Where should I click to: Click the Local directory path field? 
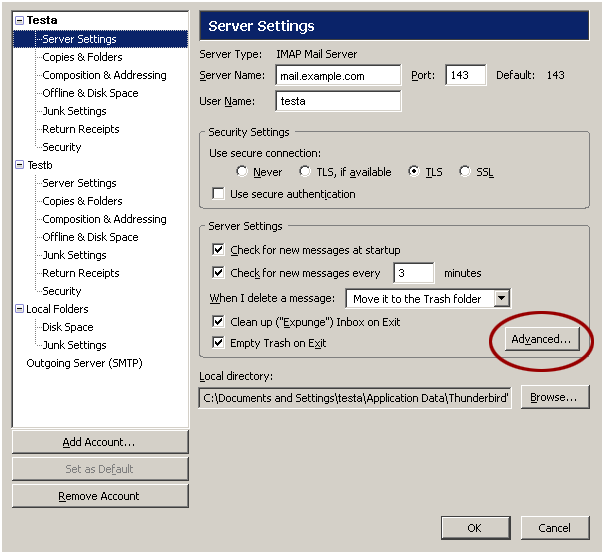pyautogui.click(x=355, y=398)
